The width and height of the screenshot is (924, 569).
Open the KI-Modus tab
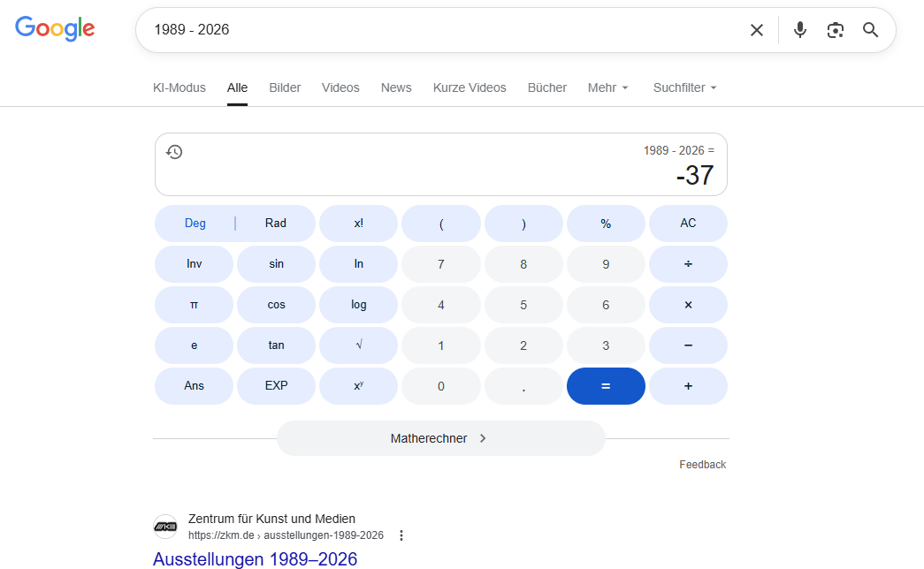pos(179,87)
